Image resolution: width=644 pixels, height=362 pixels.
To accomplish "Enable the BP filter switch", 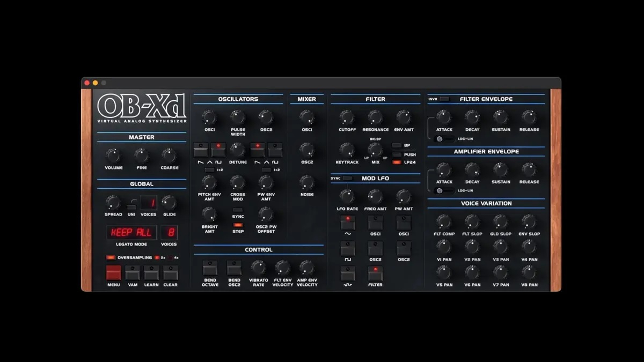I will [x=397, y=145].
